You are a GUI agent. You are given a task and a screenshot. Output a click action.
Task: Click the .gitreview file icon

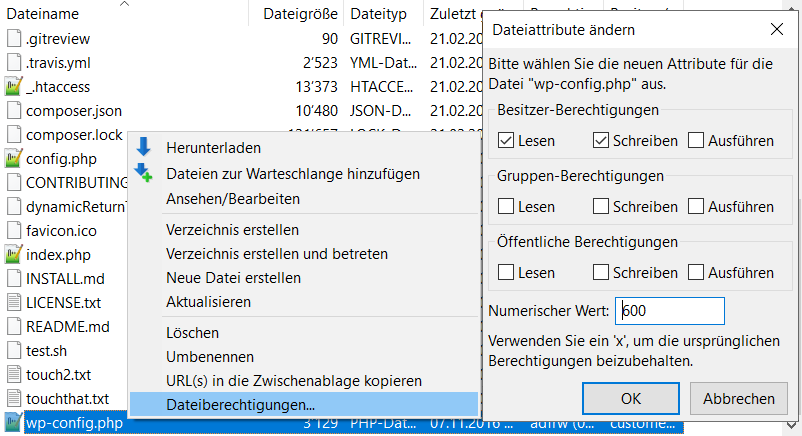click(x=13, y=39)
